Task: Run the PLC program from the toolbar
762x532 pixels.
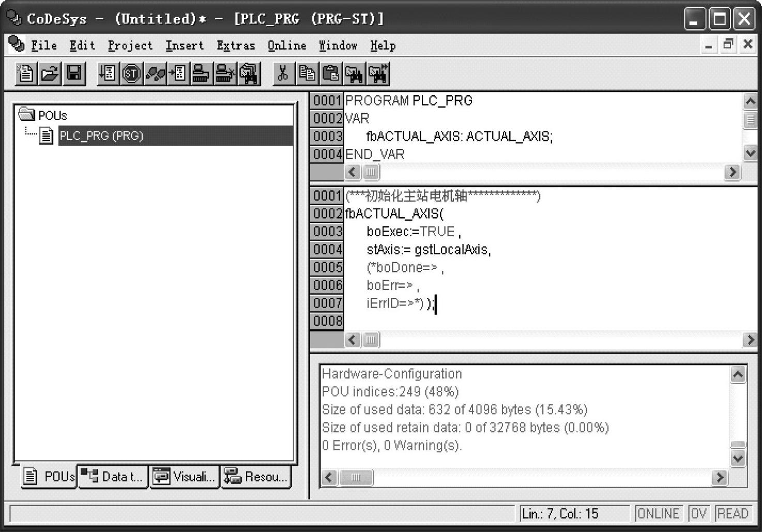Action: click(x=108, y=73)
